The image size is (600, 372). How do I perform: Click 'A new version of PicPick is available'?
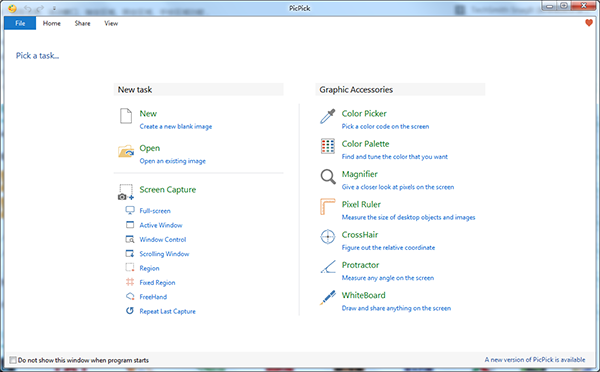(x=535, y=360)
